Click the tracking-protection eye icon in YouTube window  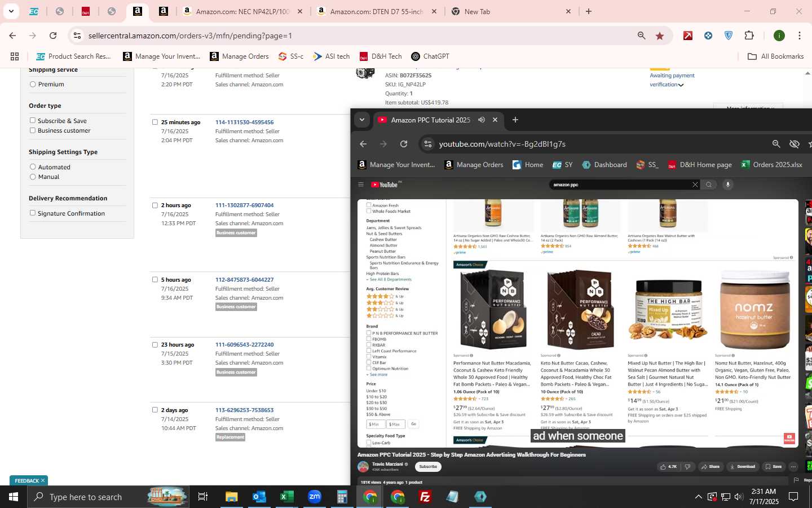795,144
